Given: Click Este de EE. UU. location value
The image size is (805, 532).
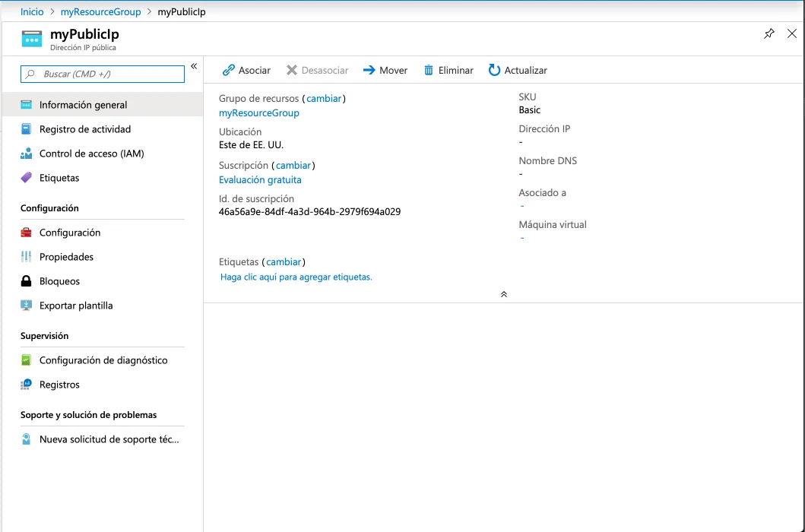Looking at the screenshot, I should tap(251, 145).
